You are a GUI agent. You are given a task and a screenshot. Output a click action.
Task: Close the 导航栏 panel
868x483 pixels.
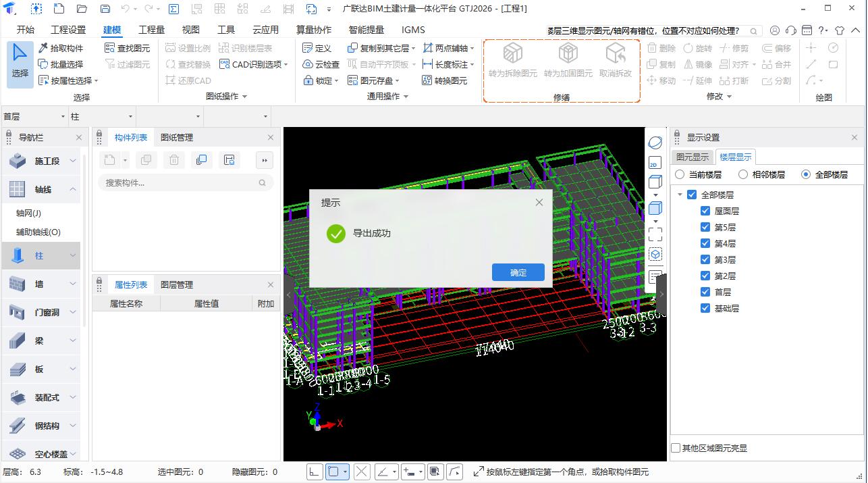click(79, 137)
